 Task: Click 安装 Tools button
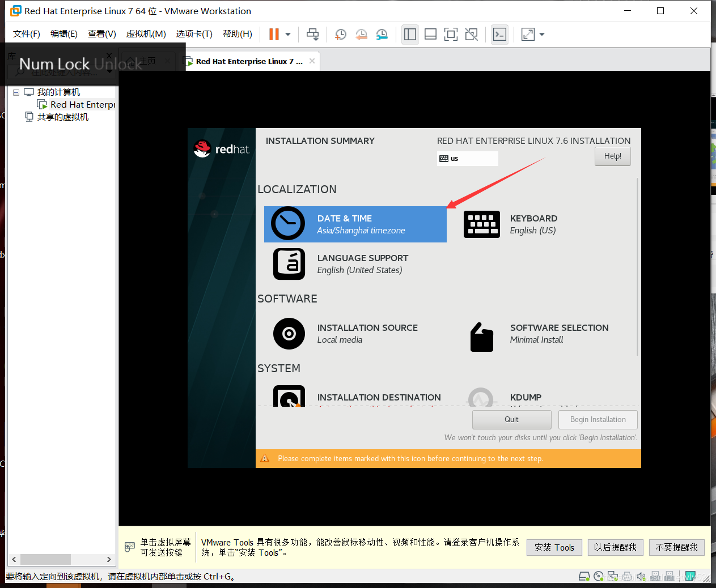(x=554, y=547)
